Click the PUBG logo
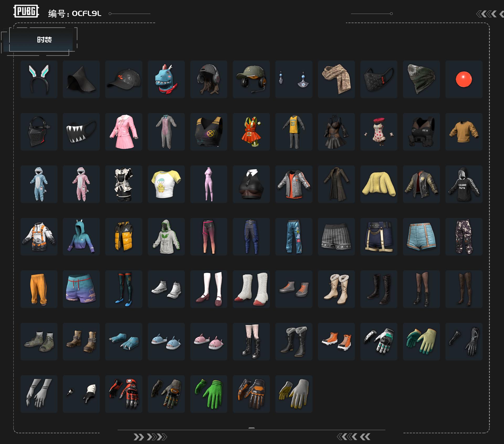The image size is (504, 444). [26, 11]
